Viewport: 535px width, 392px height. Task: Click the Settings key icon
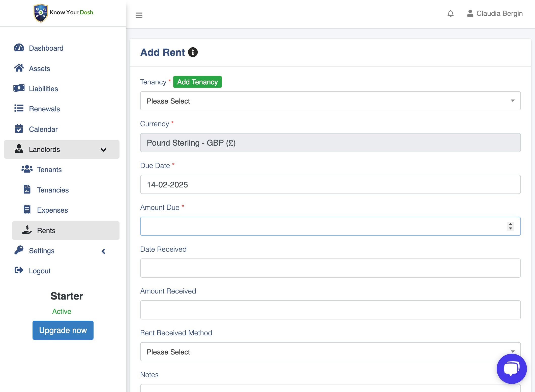pos(19,250)
